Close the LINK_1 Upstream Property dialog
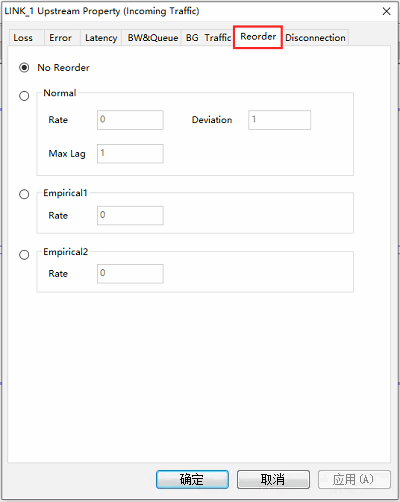Image resolution: width=400 pixels, height=502 pixels. click(x=386, y=11)
